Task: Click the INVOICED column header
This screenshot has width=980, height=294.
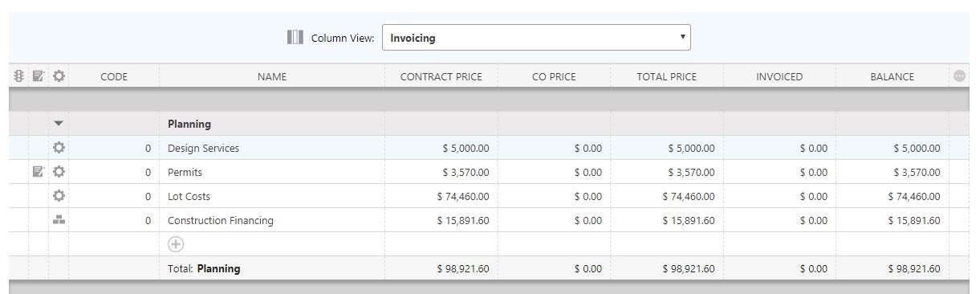Action: pyautogui.click(x=779, y=77)
